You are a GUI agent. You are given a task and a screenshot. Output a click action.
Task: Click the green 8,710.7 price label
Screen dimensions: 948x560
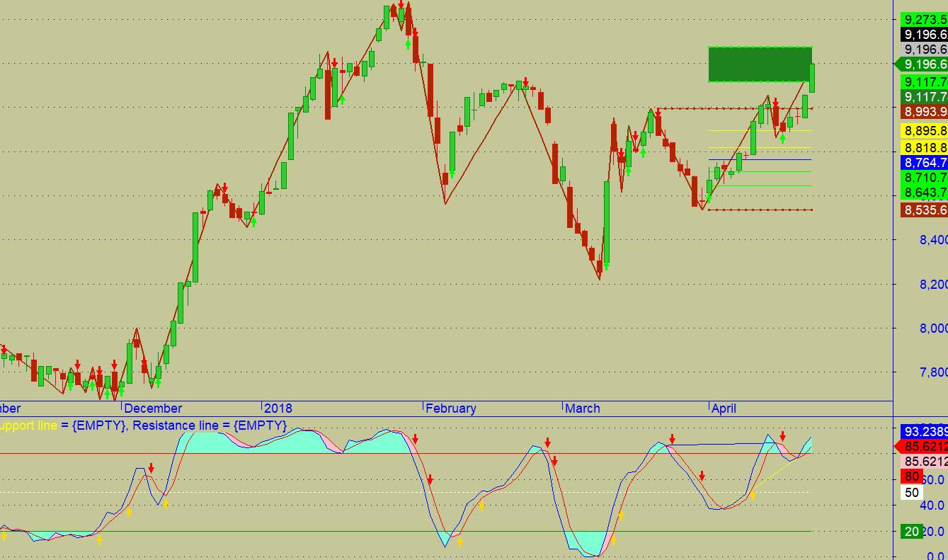pyautogui.click(x=924, y=178)
